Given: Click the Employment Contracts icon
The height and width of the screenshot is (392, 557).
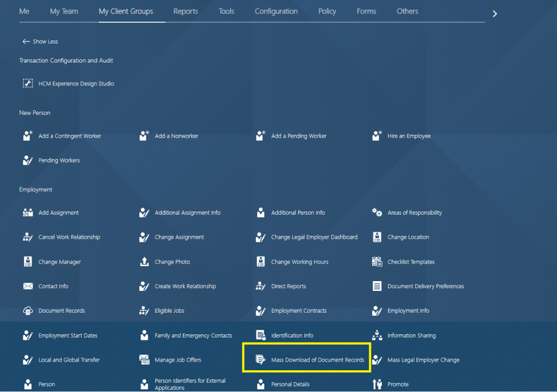Looking at the screenshot, I should (261, 310).
